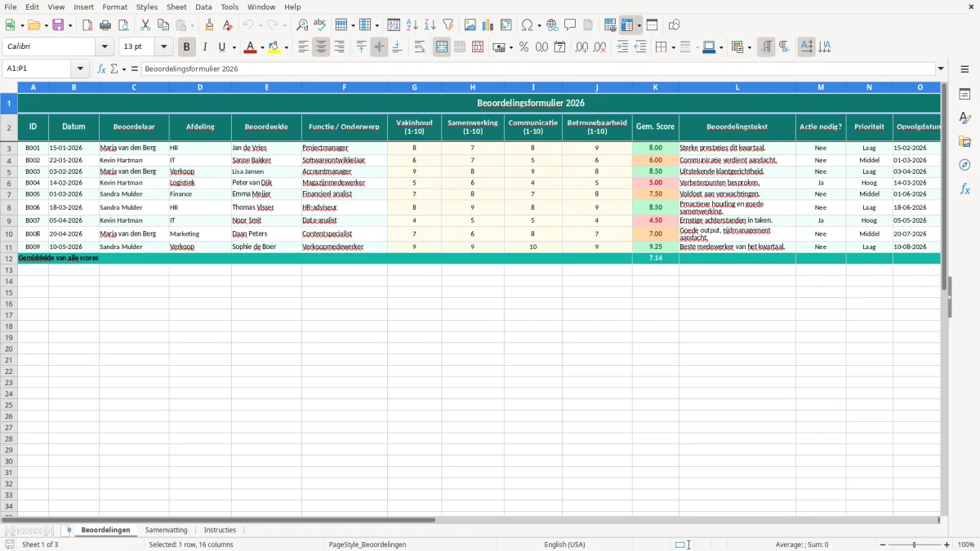Toggle wrap text
This screenshot has height=551, width=980.
[x=420, y=47]
